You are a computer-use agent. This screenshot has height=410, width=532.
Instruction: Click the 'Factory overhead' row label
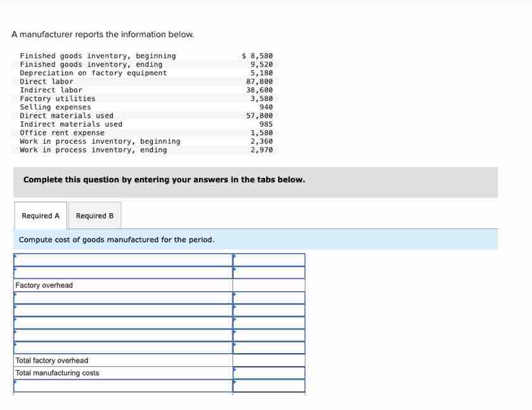[44, 285]
